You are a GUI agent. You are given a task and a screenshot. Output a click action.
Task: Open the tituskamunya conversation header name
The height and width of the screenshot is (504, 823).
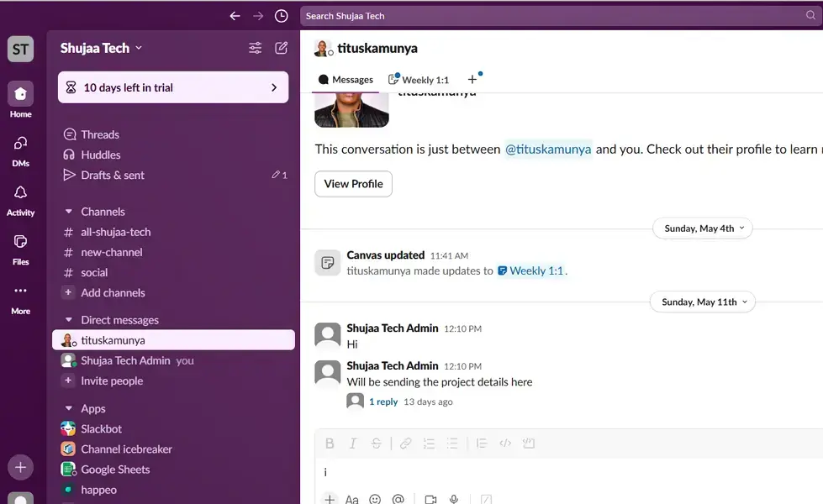[x=377, y=48]
